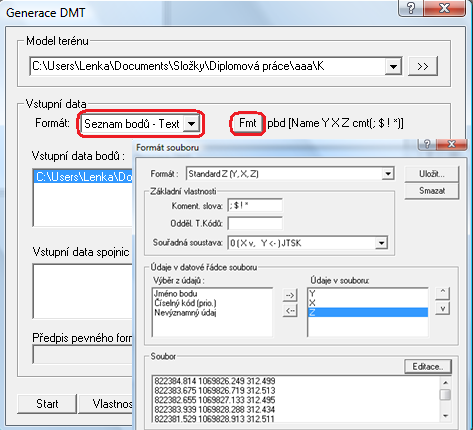Select Nevýznamný údaj in the list
Image resolution: width=473 pixels, height=430 pixels.
pyautogui.click(x=185, y=313)
